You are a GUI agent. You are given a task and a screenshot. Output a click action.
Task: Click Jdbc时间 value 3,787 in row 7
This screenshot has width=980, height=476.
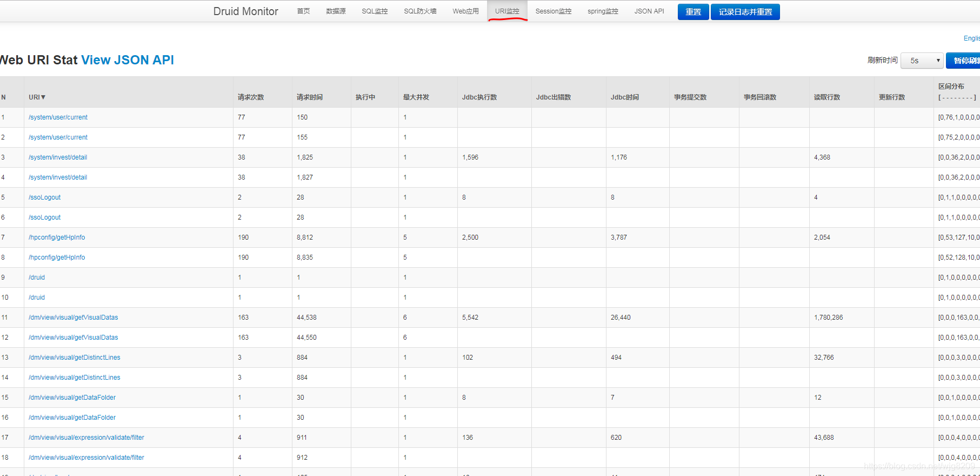point(619,237)
